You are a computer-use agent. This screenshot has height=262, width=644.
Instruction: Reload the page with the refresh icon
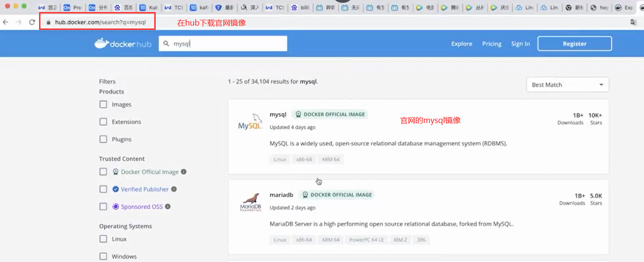(x=32, y=22)
